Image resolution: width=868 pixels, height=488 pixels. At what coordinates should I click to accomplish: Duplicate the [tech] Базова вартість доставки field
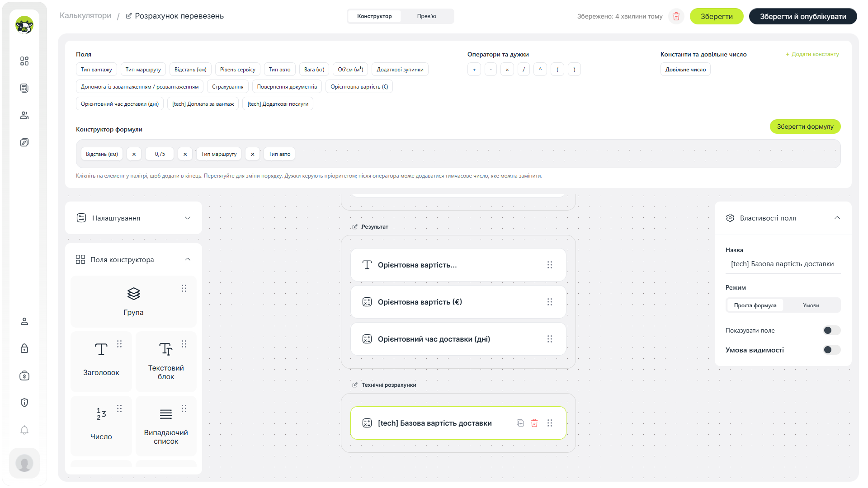[x=520, y=423]
